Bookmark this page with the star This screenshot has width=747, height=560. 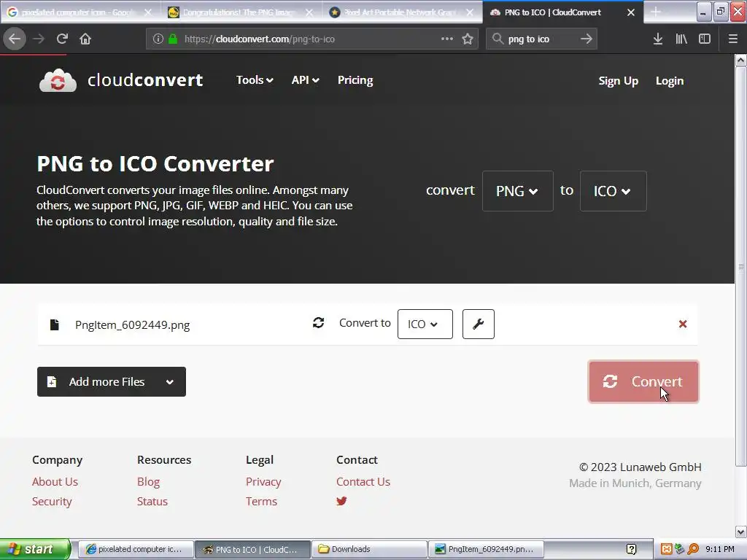click(x=468, y=39)
